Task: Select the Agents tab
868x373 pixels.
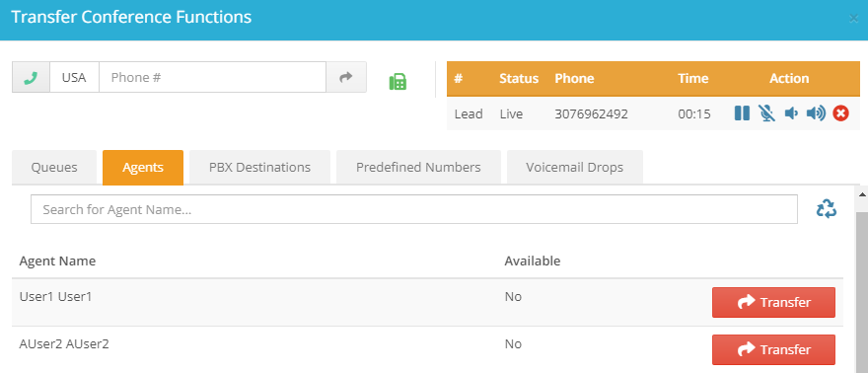Action: [x=143, y=167]
